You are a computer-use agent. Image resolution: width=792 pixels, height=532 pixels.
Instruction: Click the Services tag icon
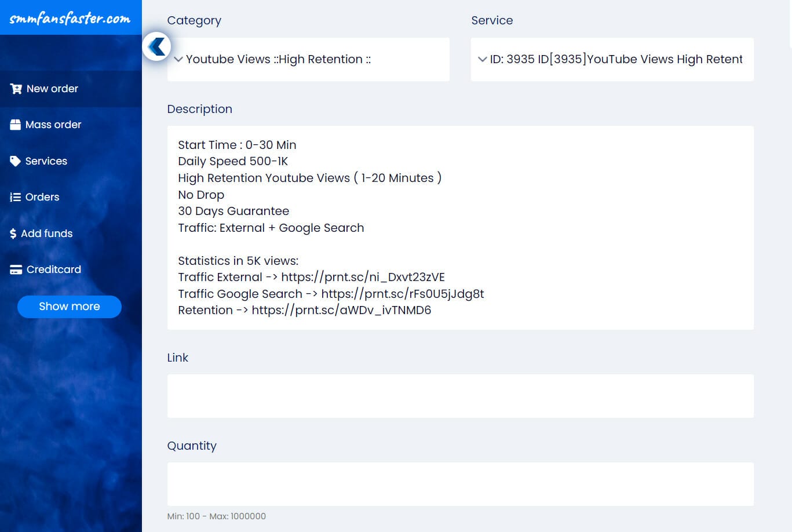click(15, 161)
